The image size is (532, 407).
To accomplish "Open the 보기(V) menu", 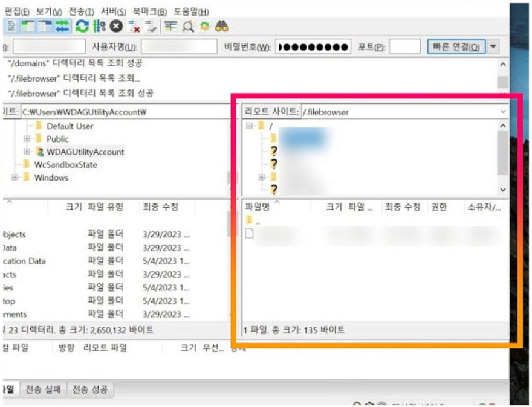I will [x=49, y=12].
